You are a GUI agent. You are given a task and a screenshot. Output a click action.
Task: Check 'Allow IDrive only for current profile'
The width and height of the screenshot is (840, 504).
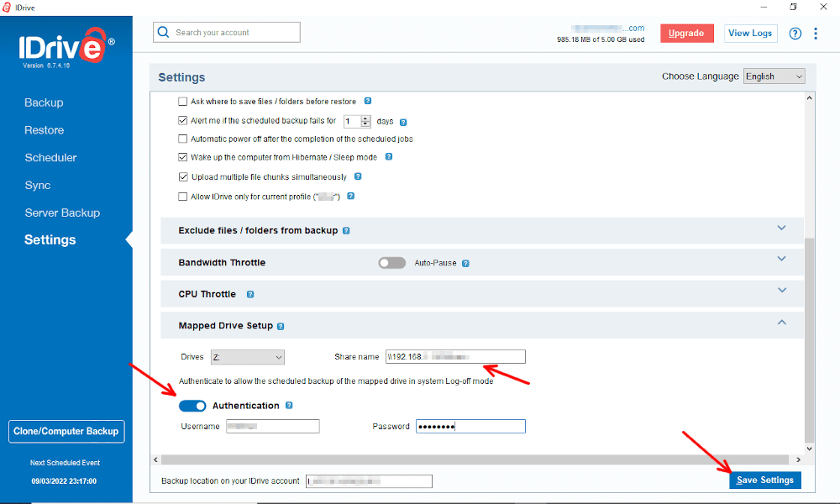pyautogui.click(x=182, y=197)
